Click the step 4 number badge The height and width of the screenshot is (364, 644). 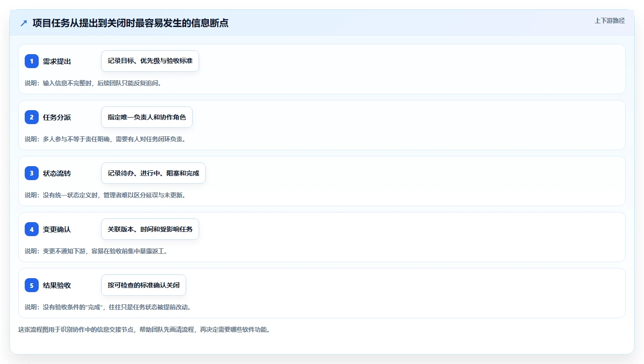[32, 229]
